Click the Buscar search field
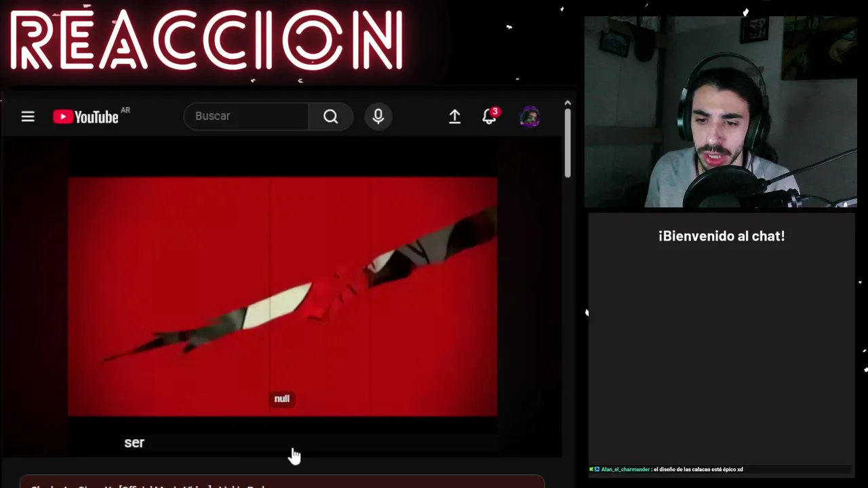Screen dimensions: 868x488 (246, 116)
